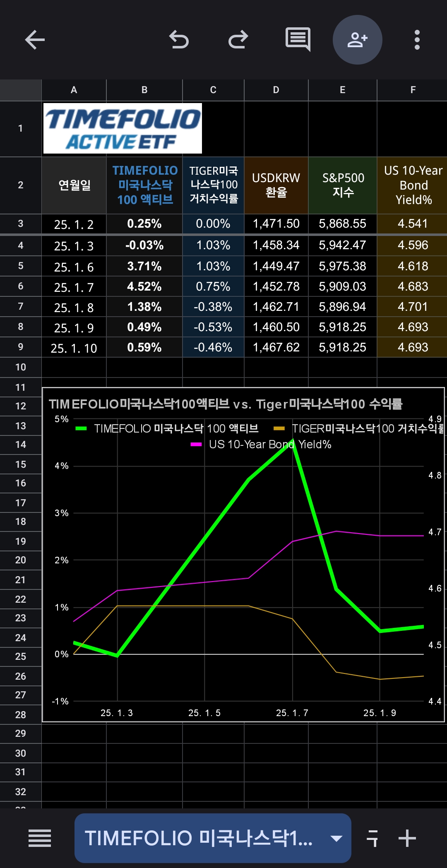447x868 pixels.
Task: Select column F header
Action: coord(413,90)
